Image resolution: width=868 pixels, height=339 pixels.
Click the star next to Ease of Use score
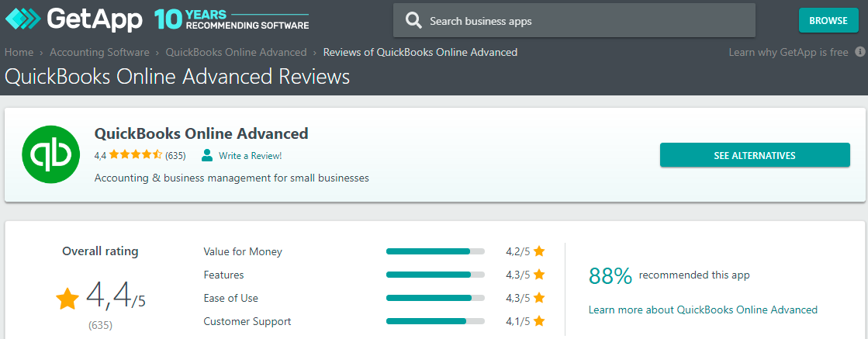pos(539,298)
